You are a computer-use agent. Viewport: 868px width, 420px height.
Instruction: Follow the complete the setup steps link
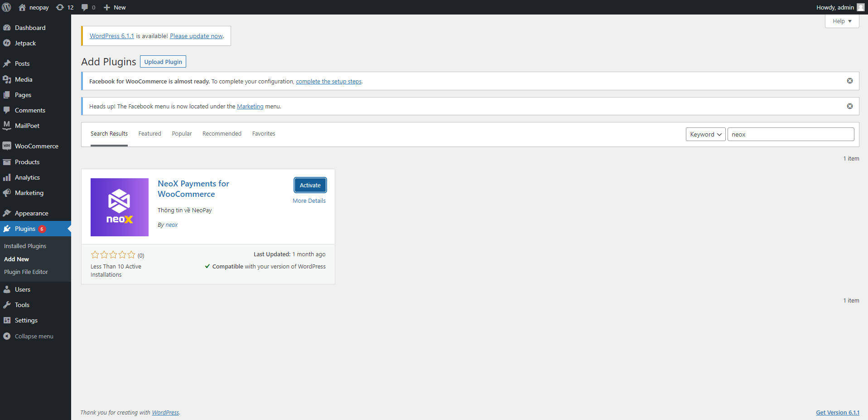click(x=328, y=82)
